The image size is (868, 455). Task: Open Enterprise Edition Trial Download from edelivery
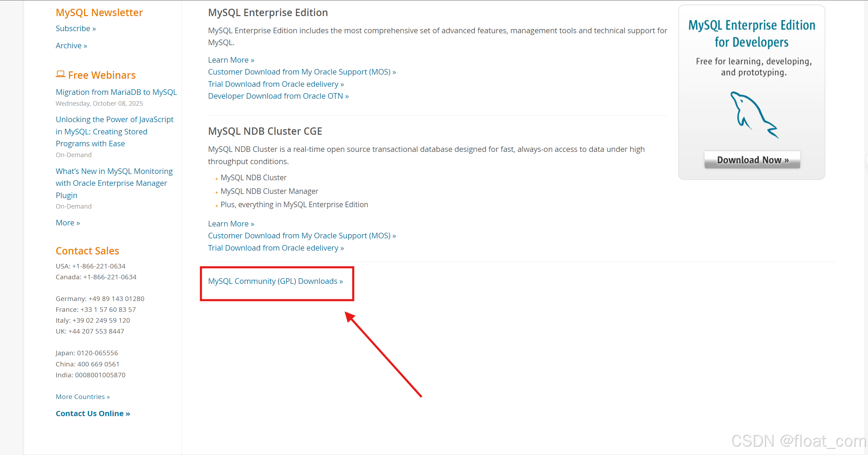tap(276, 84)
